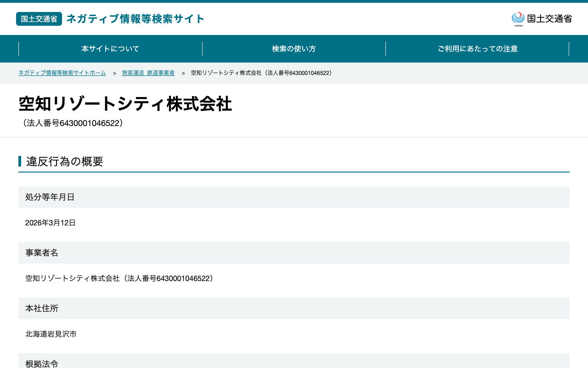This screenshot has height=368, width=588.
Task: Click the blue ministry emblem icon at top right
Action: [x=518, y=19]
